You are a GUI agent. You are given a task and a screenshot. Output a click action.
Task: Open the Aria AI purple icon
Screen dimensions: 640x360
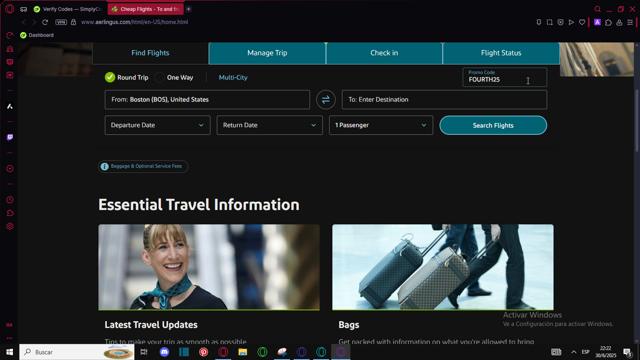point(598,22)
